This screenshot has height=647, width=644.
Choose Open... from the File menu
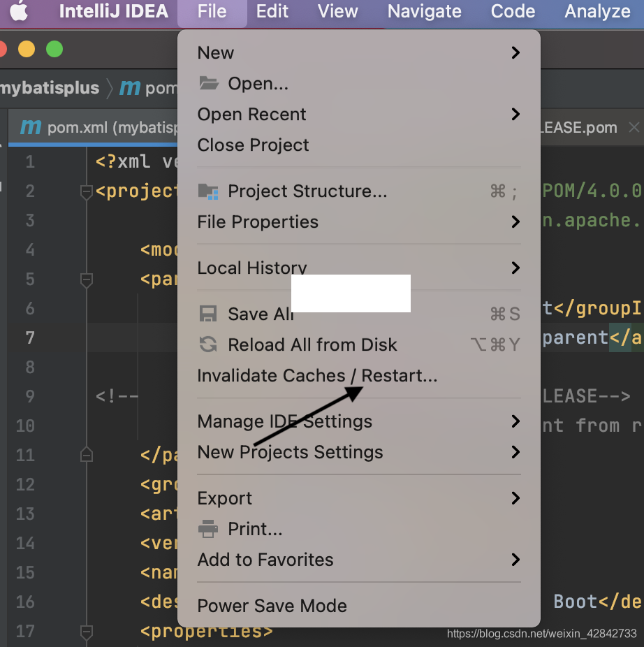point(359,83)
